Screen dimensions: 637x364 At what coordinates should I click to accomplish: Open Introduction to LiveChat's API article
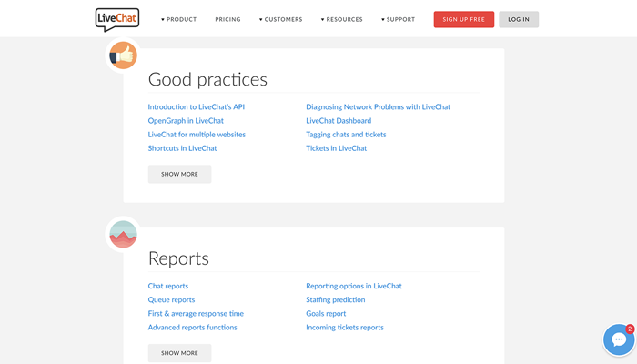197,106
